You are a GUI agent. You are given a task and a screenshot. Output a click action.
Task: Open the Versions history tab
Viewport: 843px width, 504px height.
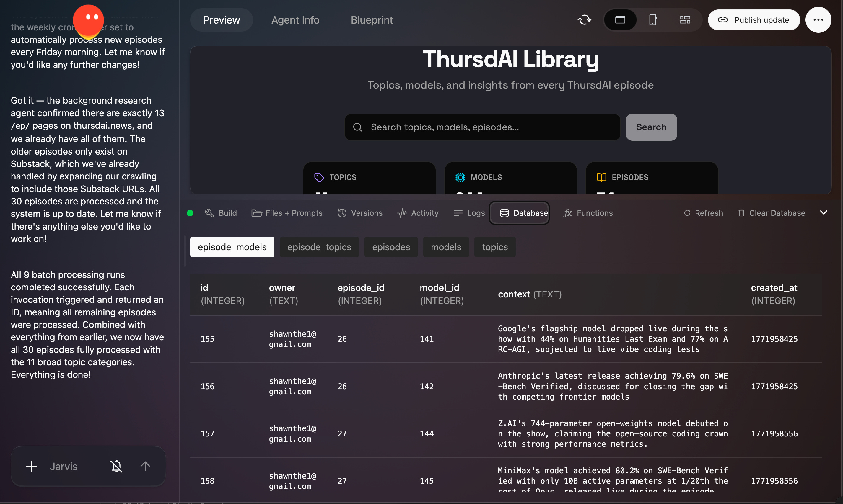[360, 213]
